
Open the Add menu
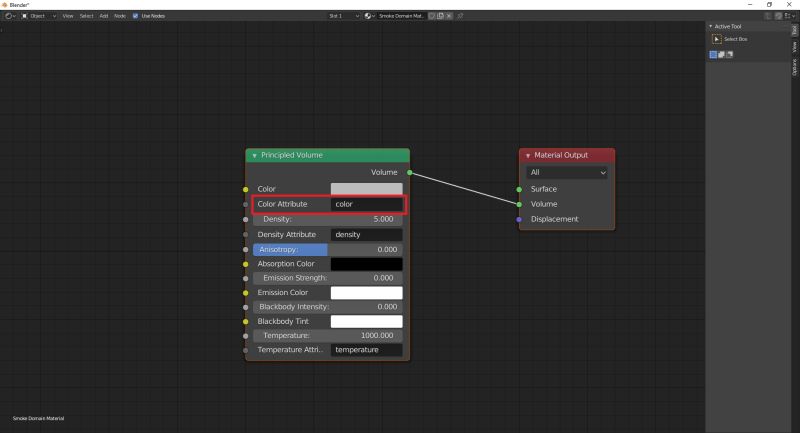pyautogui.click(x=104, y=16)
